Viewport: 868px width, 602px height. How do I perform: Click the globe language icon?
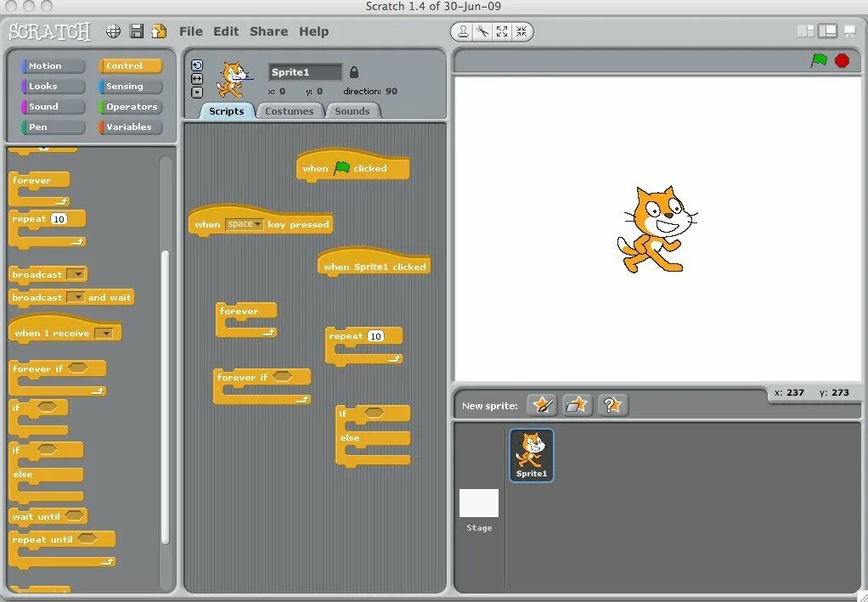(114, 31)
